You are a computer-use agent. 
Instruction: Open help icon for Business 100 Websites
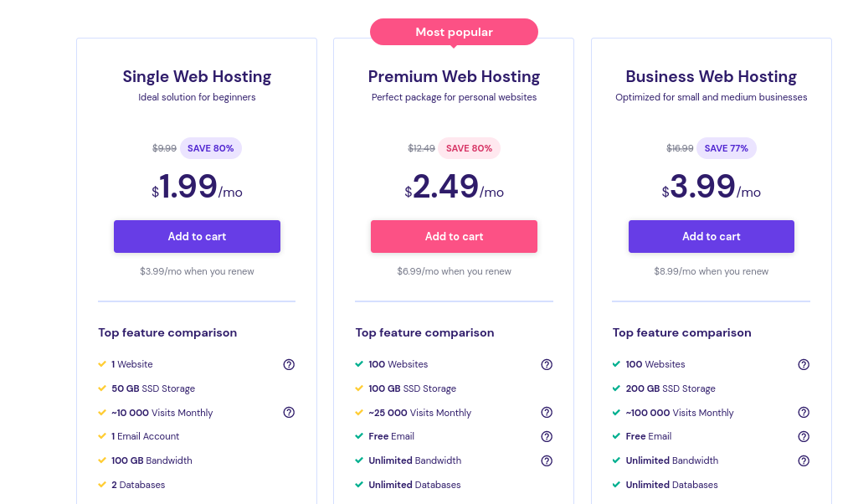click(x=804, y=364)
